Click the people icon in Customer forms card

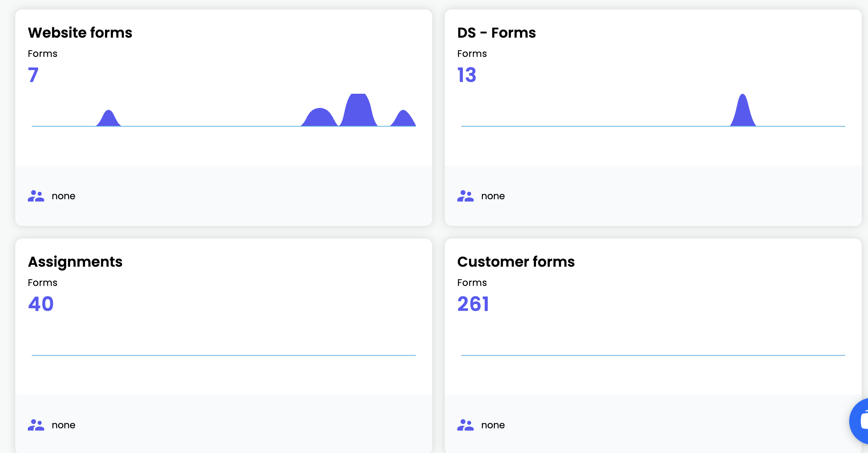click(466, 425)
